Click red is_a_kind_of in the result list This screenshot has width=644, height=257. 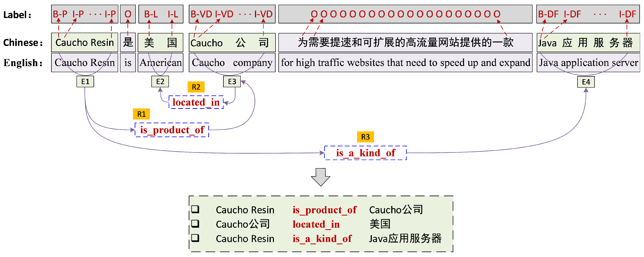click(x=322, y=239)
